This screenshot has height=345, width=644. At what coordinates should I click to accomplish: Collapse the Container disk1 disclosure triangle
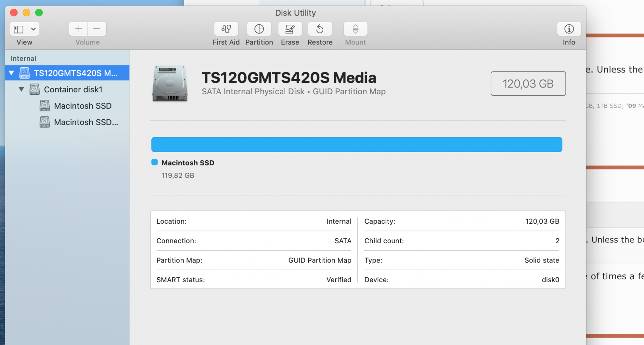coord(21,89)
